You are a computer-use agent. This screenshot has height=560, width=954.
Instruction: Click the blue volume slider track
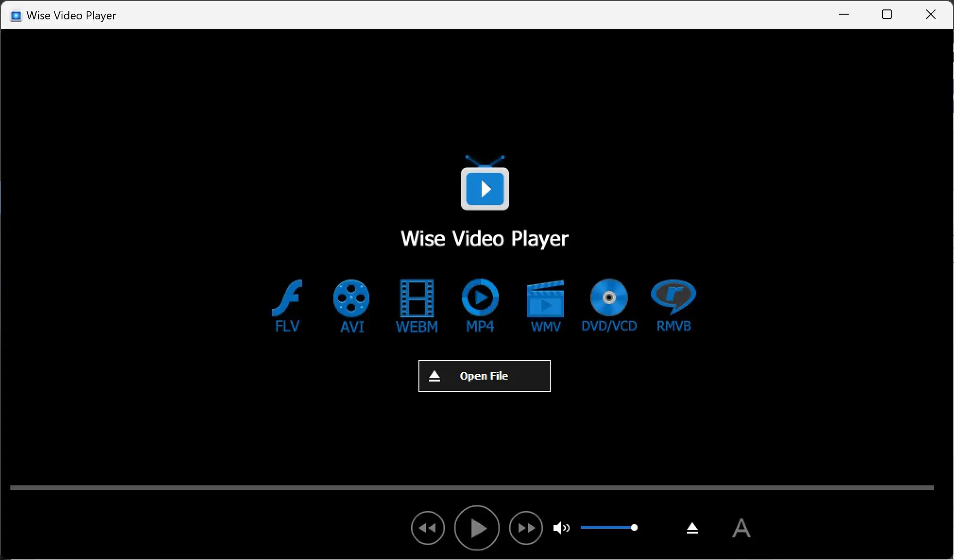pyautogui.click(x=606, y=527)
